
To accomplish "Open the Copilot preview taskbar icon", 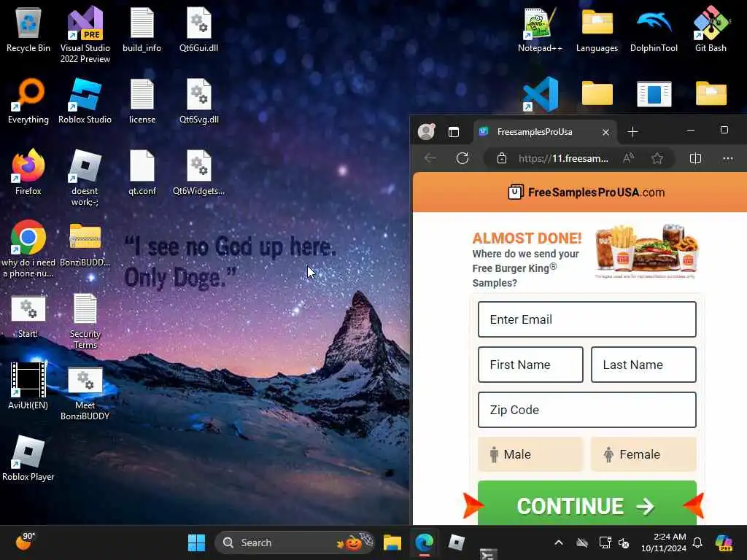I will (724, 542).
